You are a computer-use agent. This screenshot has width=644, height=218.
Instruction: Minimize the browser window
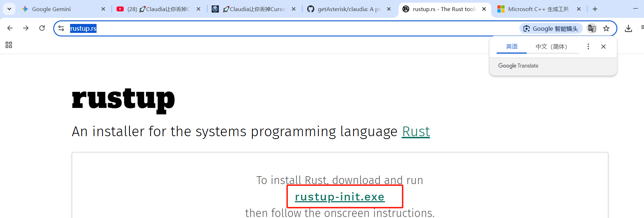pos(635,9)
